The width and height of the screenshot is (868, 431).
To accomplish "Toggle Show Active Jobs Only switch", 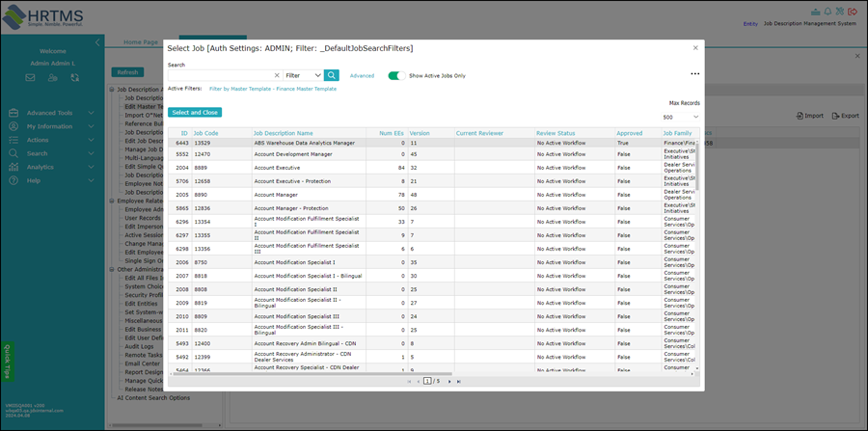I will [x=397, y=75].
